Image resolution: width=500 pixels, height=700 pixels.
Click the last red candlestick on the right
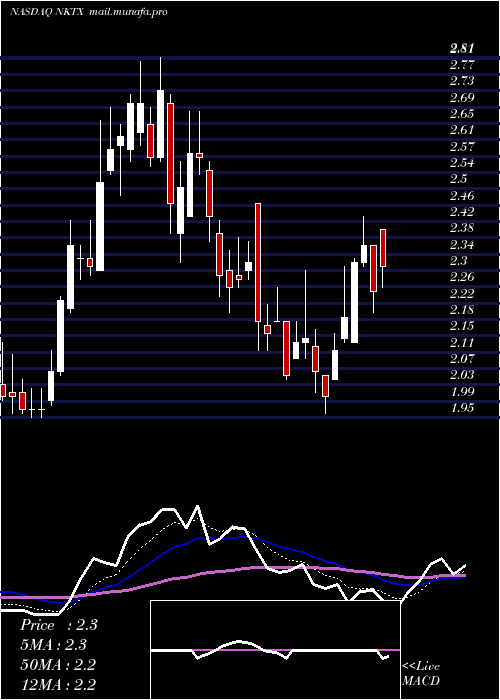pos(383,248)
